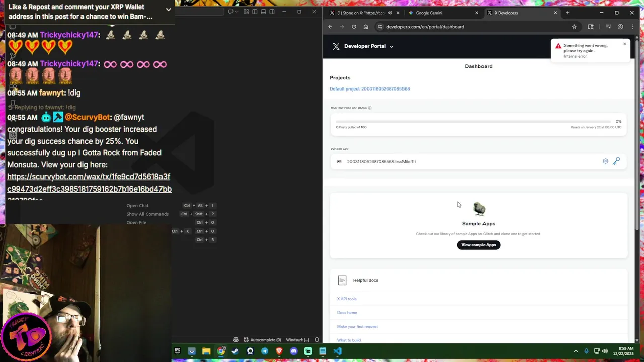This screenshot has width=644, height=362.
Task: Close the Google Gemini tab
Action: click(477, 13)
